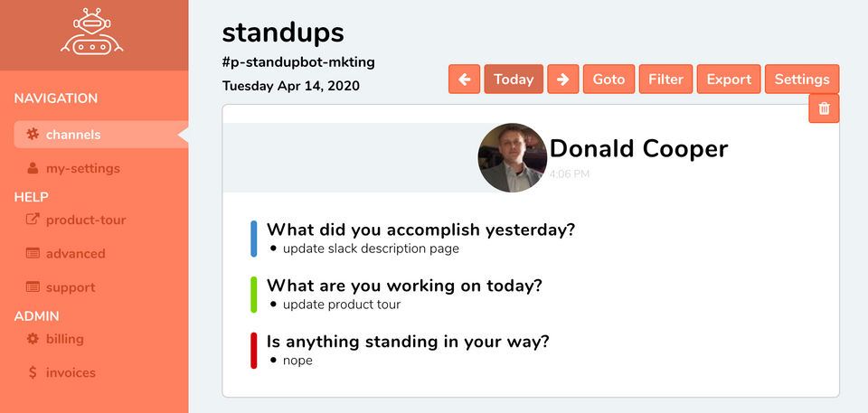This screenshot has width=868, height=413.
Task: Click Donald Cooper's profile photo
Action: click(512, 157)
